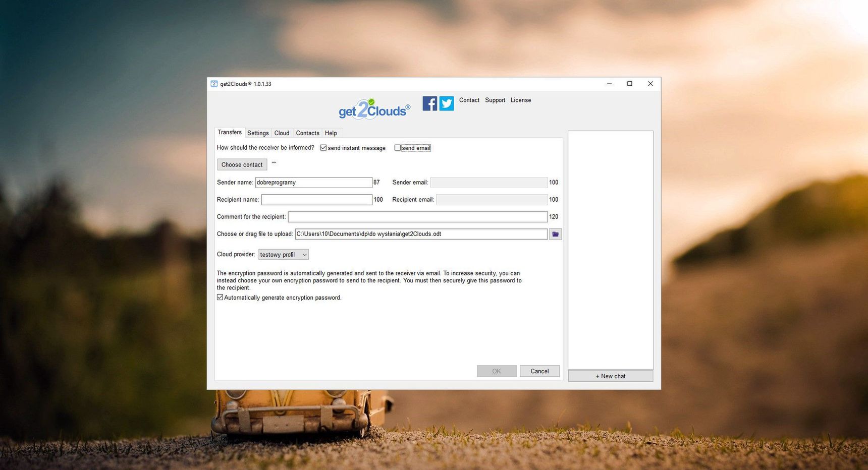The height and width of the screenshot is (470, 868).
Task: Go to the Contacts tab
Action: click(x=307, y=133)
